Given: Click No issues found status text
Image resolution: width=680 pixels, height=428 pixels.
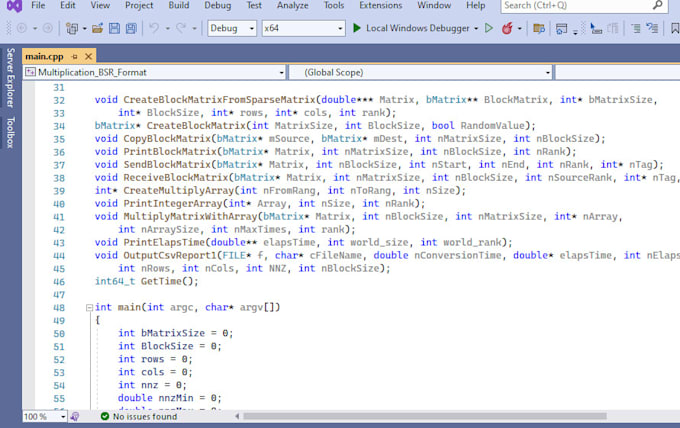Looking at the screenshot, I should [145, 417].
